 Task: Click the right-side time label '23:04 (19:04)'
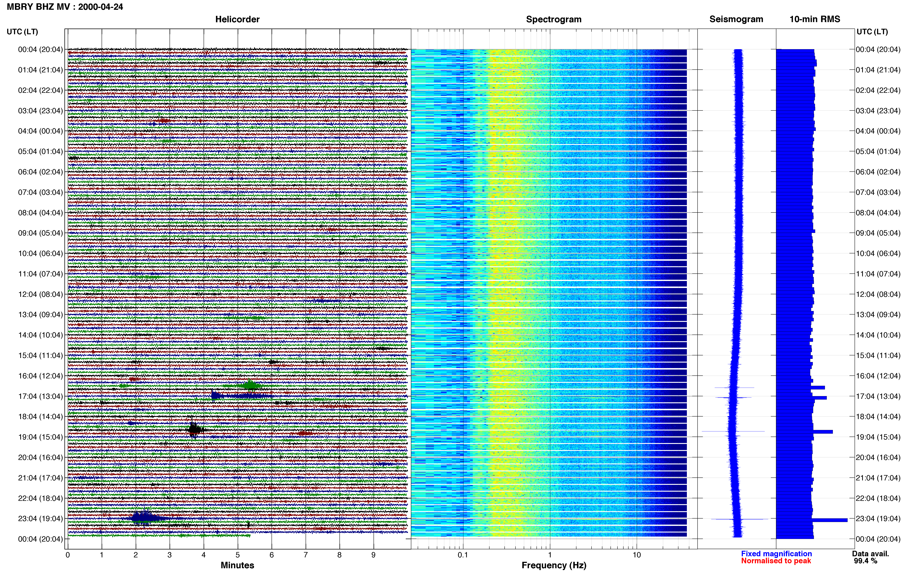[878, 519]
